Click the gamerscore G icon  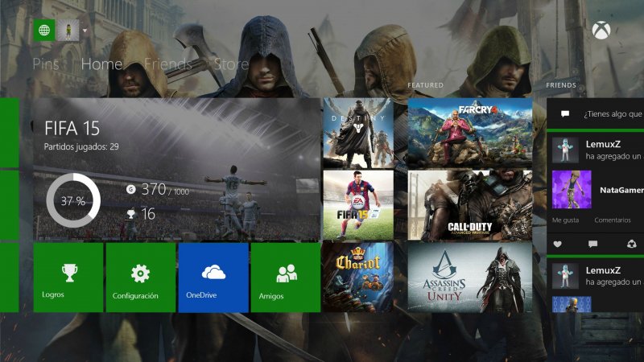(131, 189)
